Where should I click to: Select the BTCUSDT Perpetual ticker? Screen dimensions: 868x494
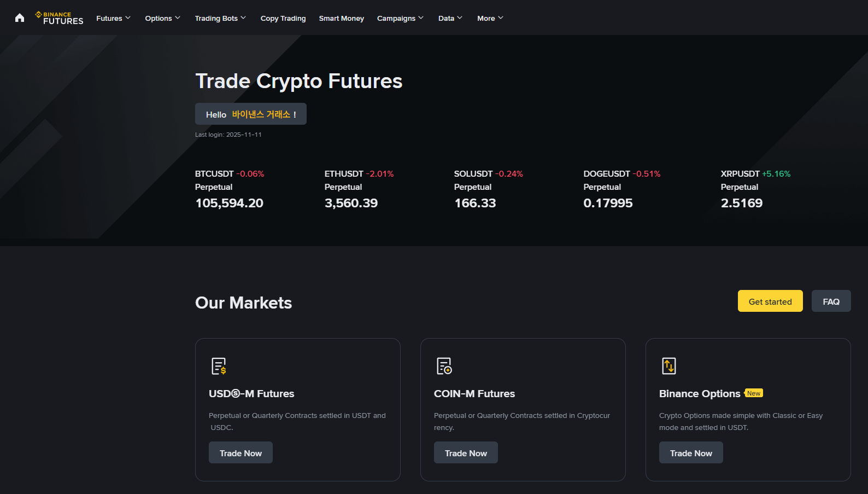[230, 189]
